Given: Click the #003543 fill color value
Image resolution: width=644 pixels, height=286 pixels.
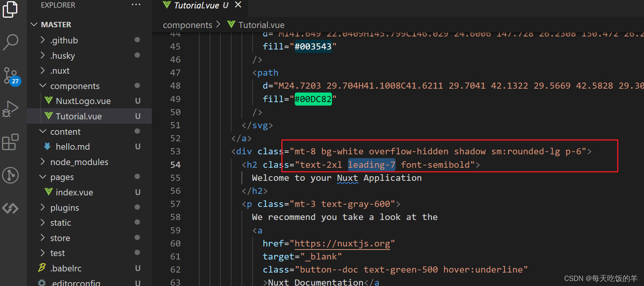Looking at the screenshot, I should click(x=313, y=46).
